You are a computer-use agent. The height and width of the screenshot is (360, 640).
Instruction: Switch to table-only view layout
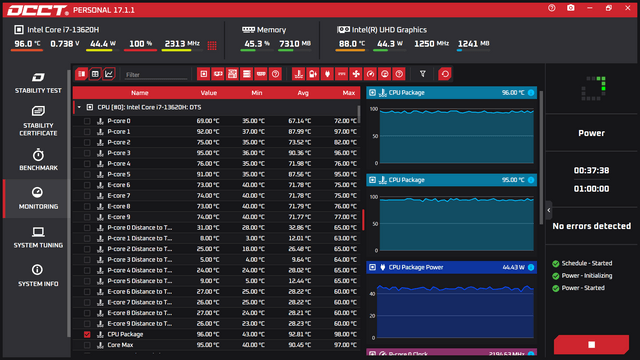coord(95,74)
